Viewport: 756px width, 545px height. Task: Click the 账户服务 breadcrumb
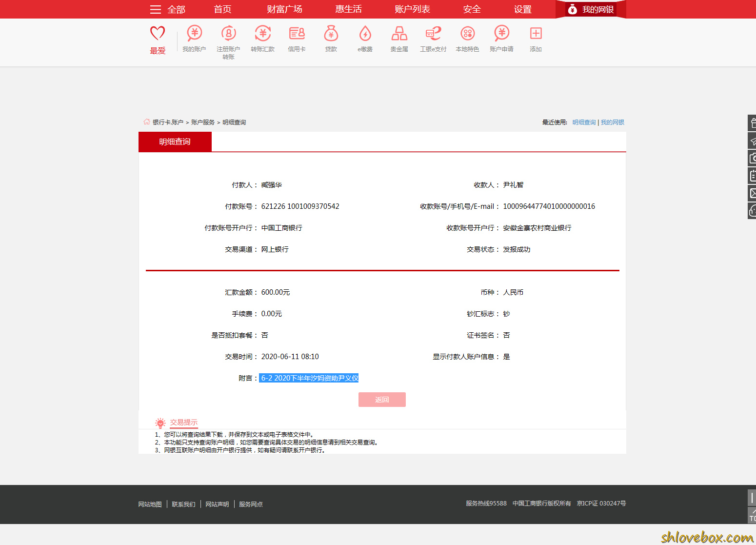coord(203,122)
